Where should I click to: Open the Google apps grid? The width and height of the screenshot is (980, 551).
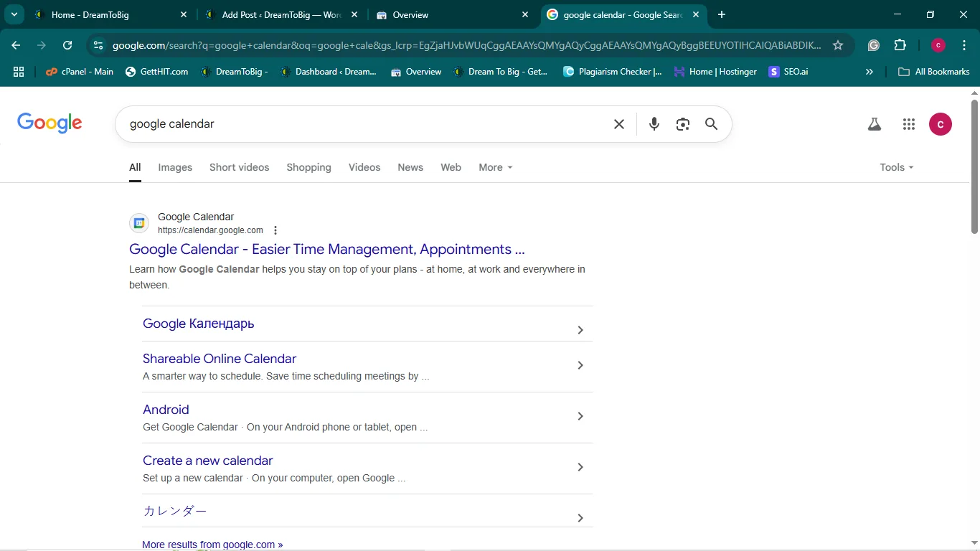(909, 124)
